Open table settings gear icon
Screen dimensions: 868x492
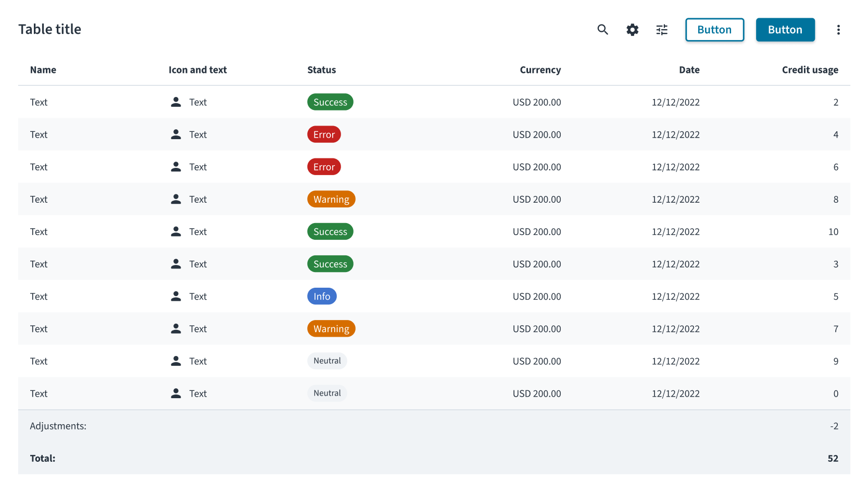click(x=632, y=30)
